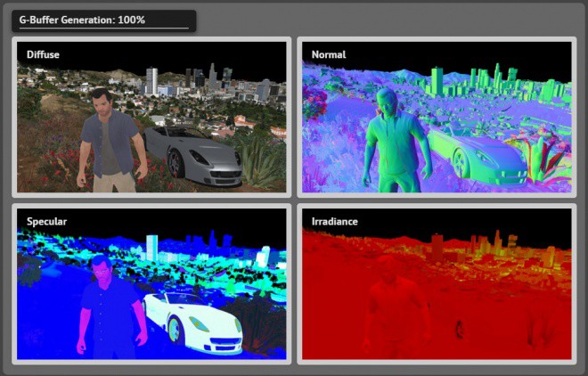
Task: Open the Diffuse buffer preview
Action: [151, 117]
